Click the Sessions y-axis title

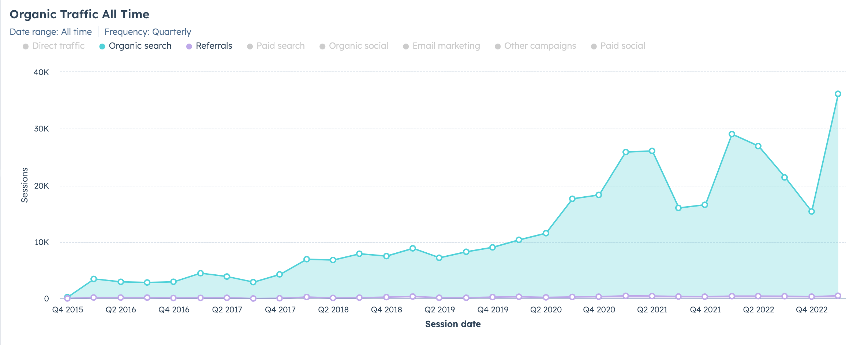point(25,185)
